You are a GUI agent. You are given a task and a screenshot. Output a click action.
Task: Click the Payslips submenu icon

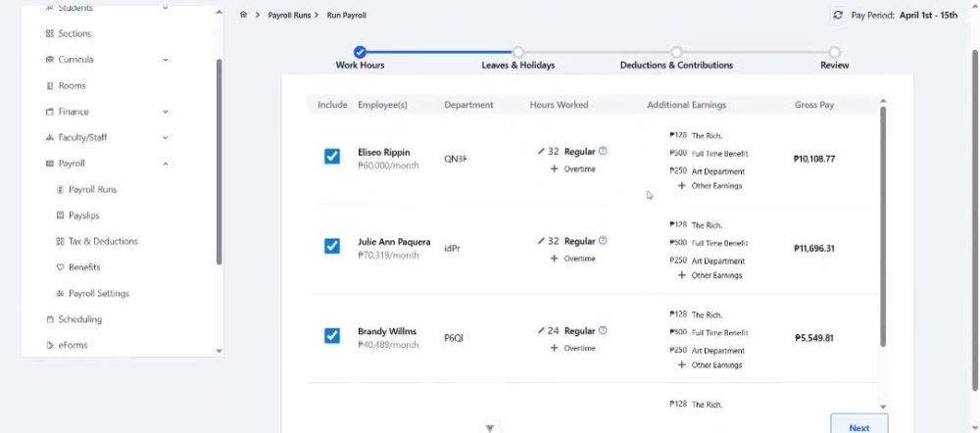[60, 216]
